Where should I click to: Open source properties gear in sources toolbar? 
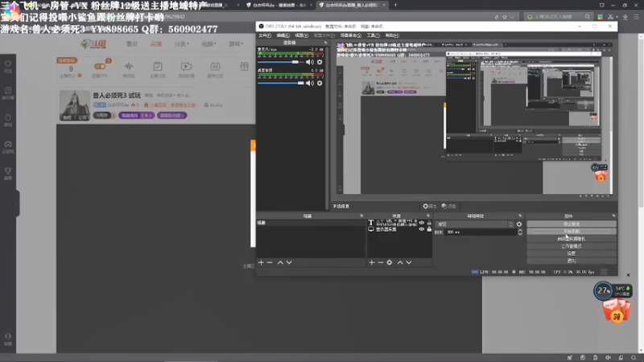390,262
